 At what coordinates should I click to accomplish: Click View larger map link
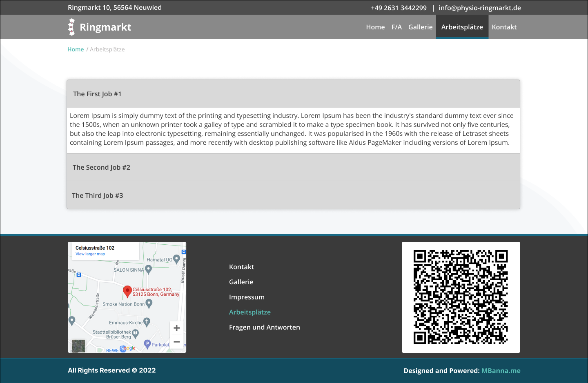pyautogui.click(x=90, y=254)
